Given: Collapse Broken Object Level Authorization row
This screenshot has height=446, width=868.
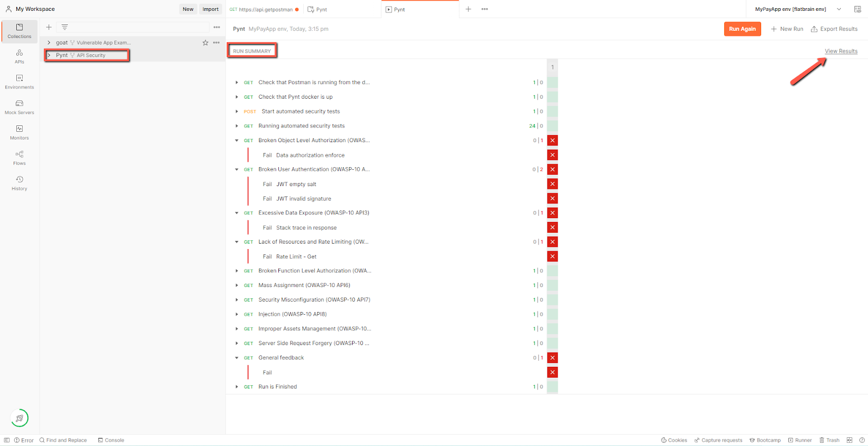Looking at the screenshot, I should click(x=237, y=141).
